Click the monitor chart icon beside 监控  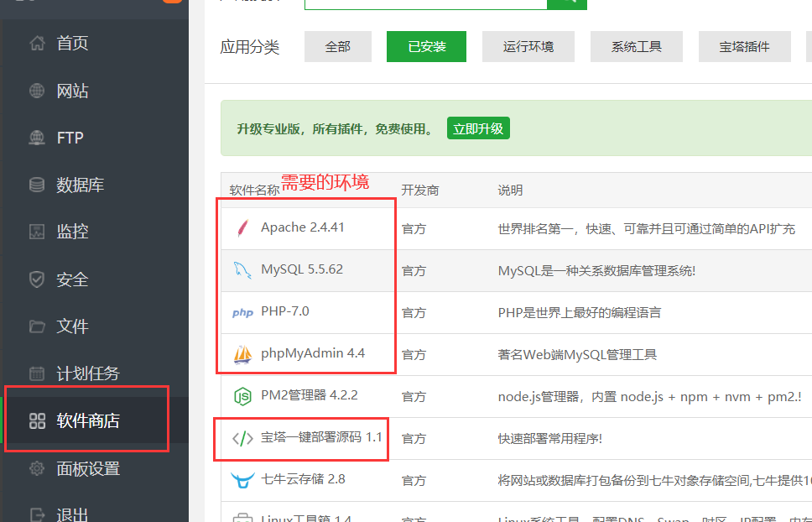37,232
